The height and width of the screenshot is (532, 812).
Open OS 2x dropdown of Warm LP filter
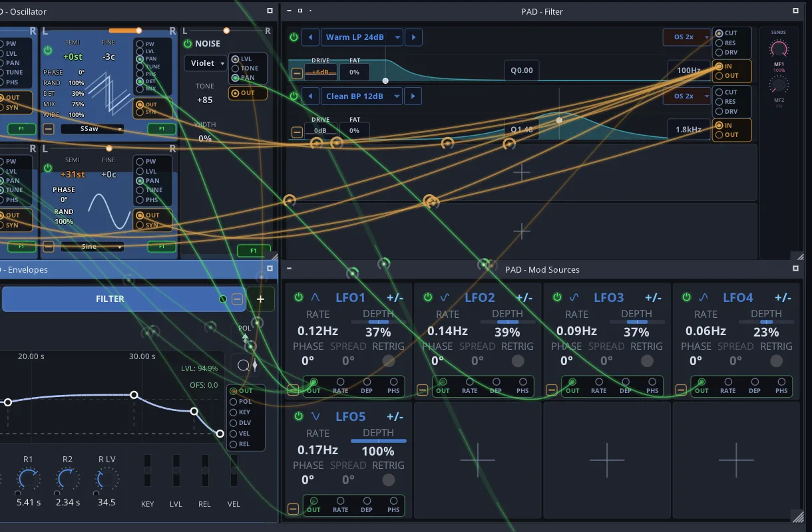(x=686, y=37)
